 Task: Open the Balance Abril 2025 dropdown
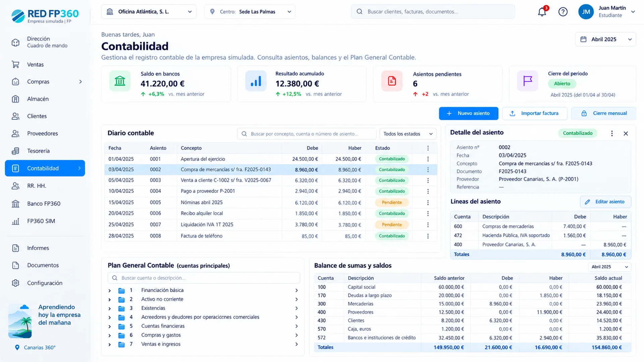pyautogui.click(x=609, y=267)
